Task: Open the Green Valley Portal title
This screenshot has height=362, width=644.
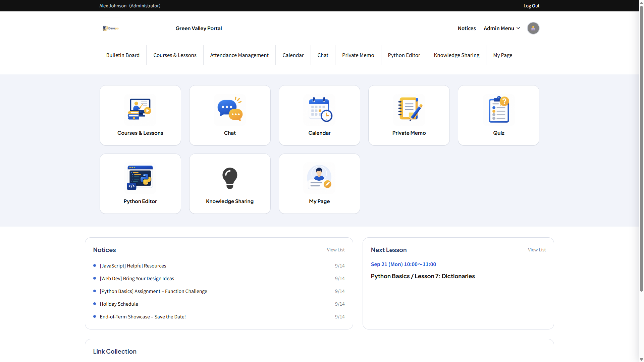Action: pos(199,28)
